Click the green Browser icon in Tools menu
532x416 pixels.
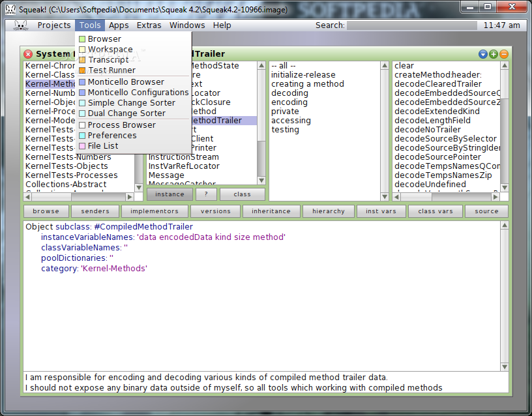click(x=82, y=39)
